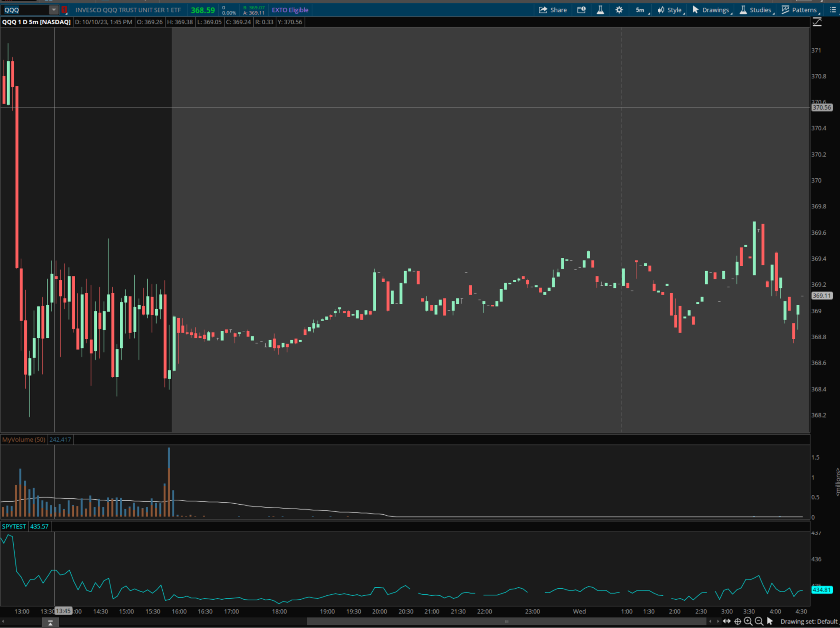
Task: Click the horizontal time scrollbar
Action: [506, 621]
